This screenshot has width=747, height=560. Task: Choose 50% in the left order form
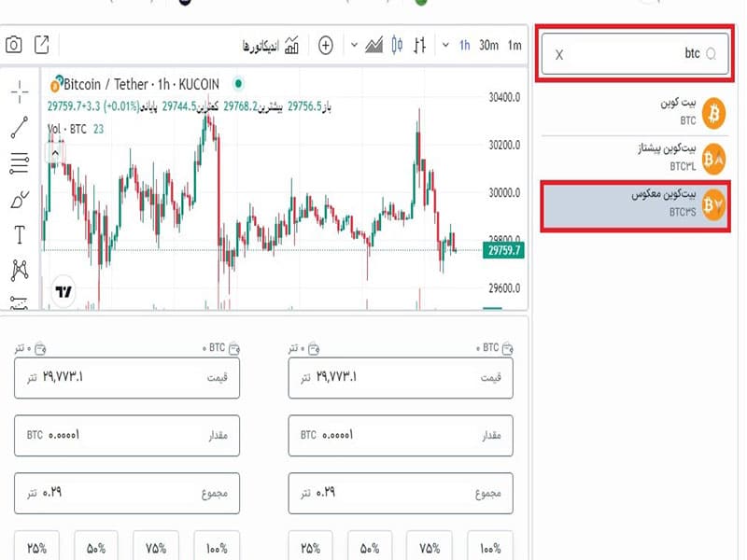[x=96, y=547]
